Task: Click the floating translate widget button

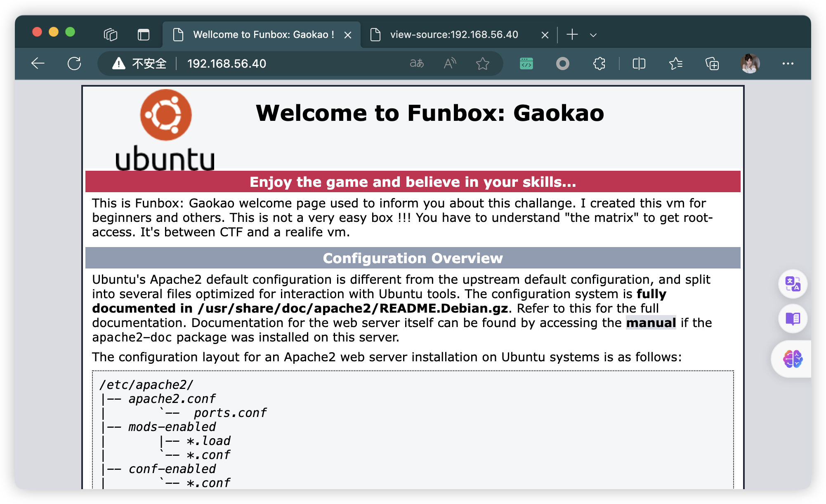Action: click(x=793, y=284)
